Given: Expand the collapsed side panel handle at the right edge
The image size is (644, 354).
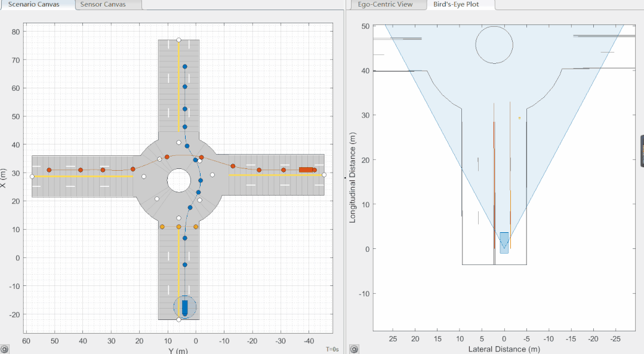Looking at the screenshot, I should coord(642,151).
